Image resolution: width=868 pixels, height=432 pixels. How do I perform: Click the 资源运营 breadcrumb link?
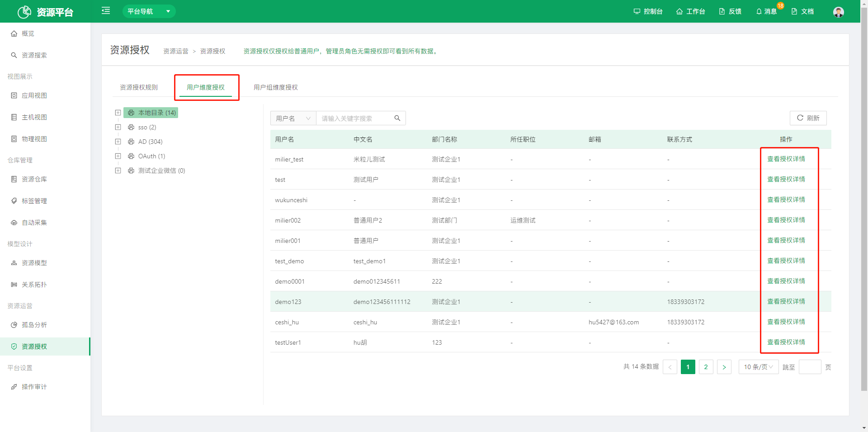tap(176, 51)
